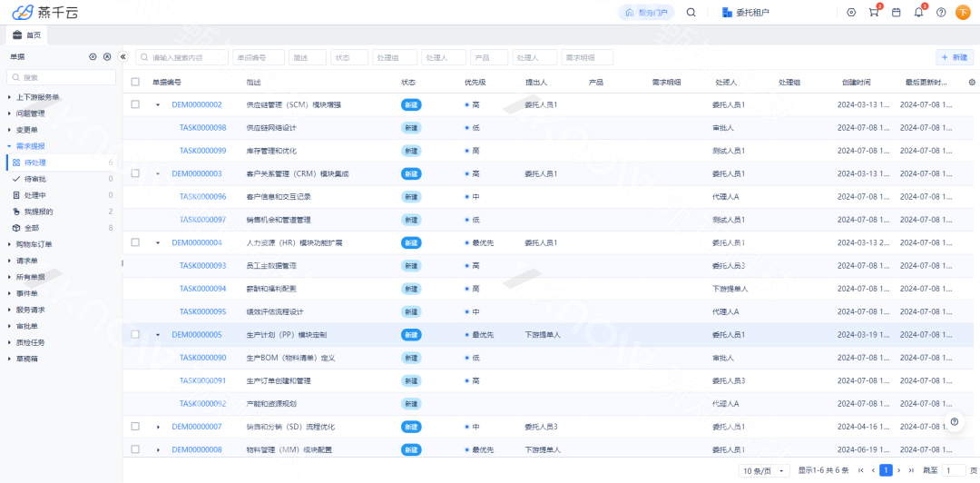The image size is (980, 483).
Task: Click the orange user avatar
Action: pos(963,13)
